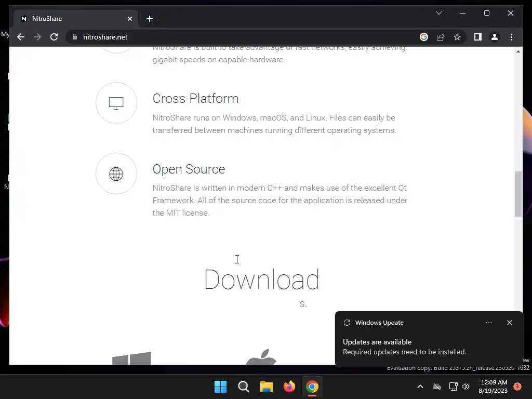Click the Cross-Platform monitor icon
The height and width of the screenshot is (399, 532).
click(x=116, y=103)
